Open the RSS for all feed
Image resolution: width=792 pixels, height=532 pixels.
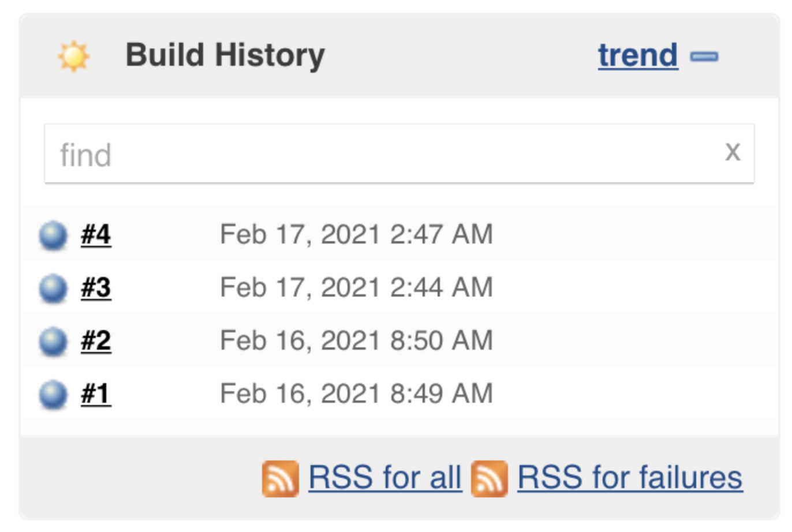click(385, 478)
